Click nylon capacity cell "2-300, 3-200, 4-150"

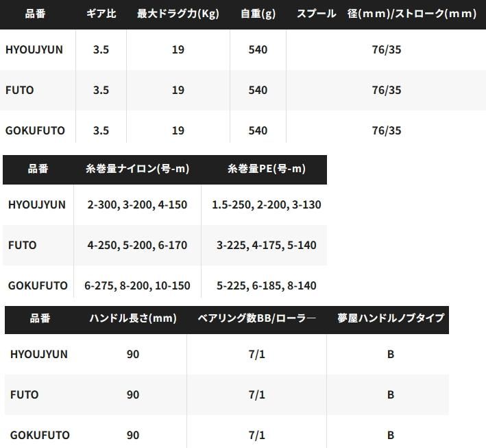click(x=137, y=204)
